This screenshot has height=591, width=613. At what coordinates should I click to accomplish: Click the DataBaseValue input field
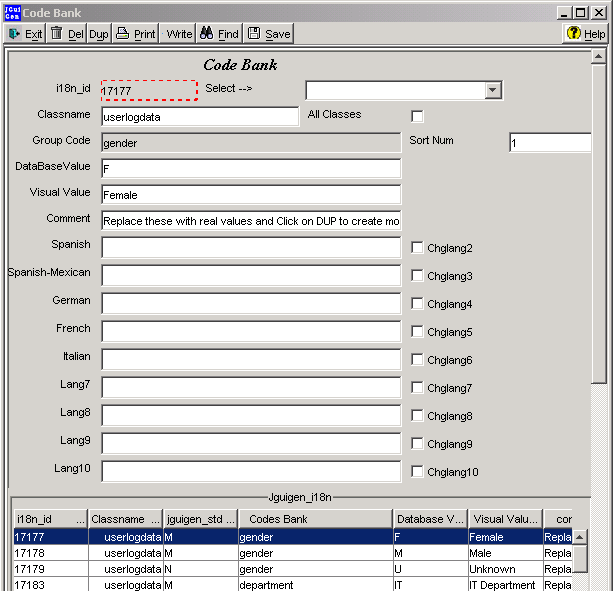point(251,168)
